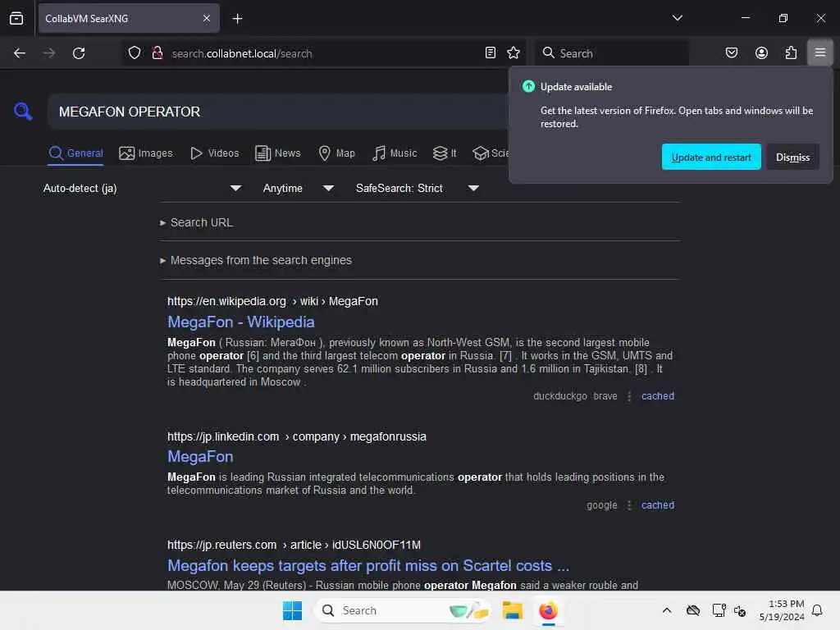The height and width of the screenshot is (630, 840).
Task: Click the duckduckgo engine label
Action: 559,396
